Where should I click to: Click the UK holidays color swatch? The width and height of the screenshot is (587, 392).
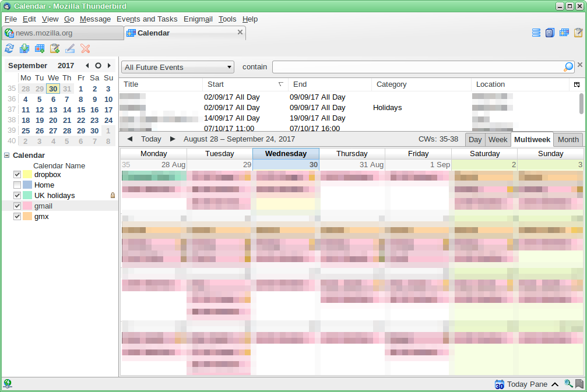pyautogui.click(x=27, y=196)
